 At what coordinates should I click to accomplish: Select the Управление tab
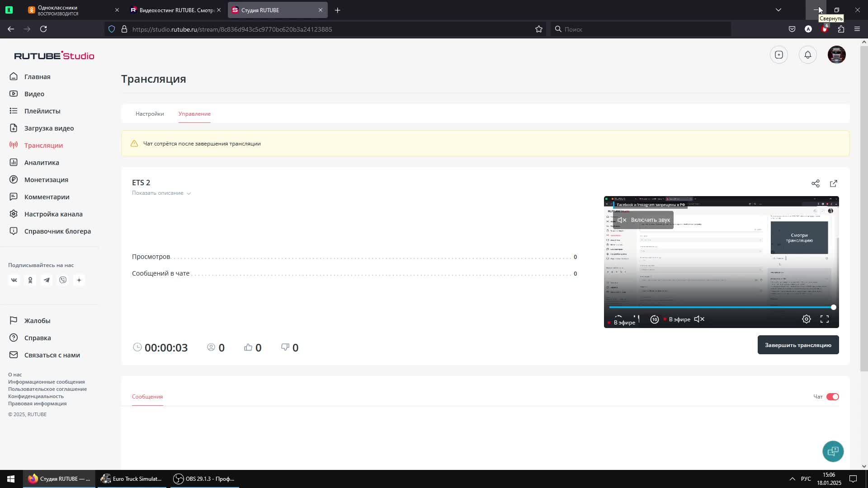pyautogui.click(x=194, y=114)
